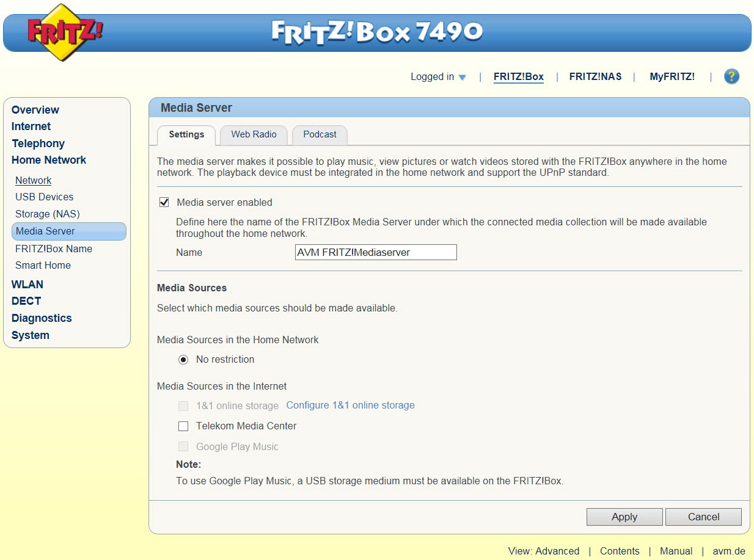This screenshot has width=754, height=560.
Task: Open the Manual link in footer
Action: pyautogui.click(x=676, y=551)
